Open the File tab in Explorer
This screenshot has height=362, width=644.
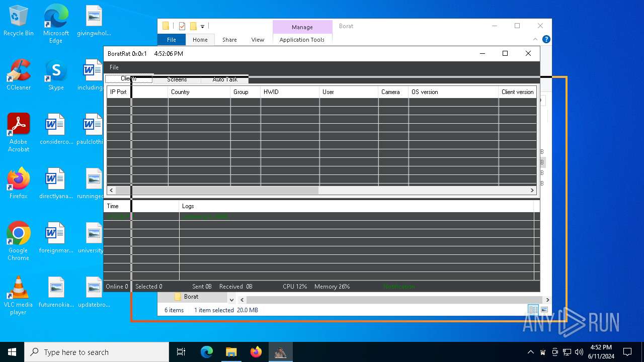tap(172, 40)
